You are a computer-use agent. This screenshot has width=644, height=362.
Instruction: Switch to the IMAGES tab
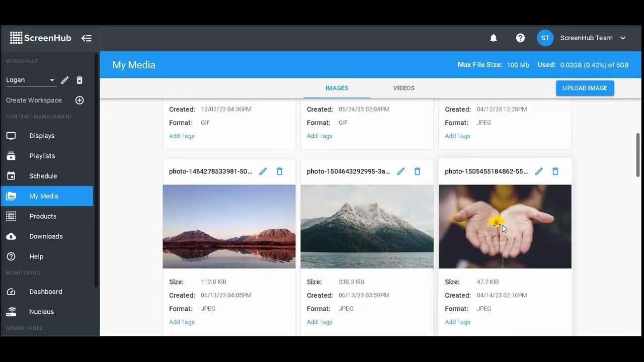click(x=337, y=88)
